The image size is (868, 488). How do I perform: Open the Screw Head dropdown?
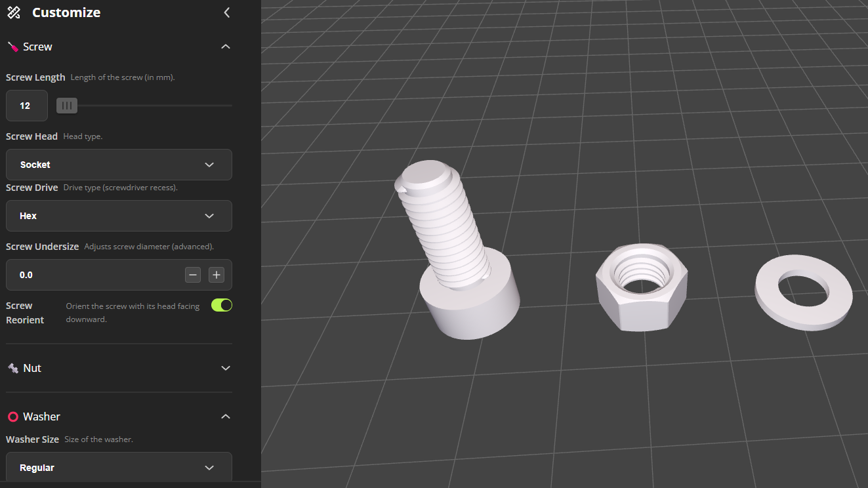(119, 165)
